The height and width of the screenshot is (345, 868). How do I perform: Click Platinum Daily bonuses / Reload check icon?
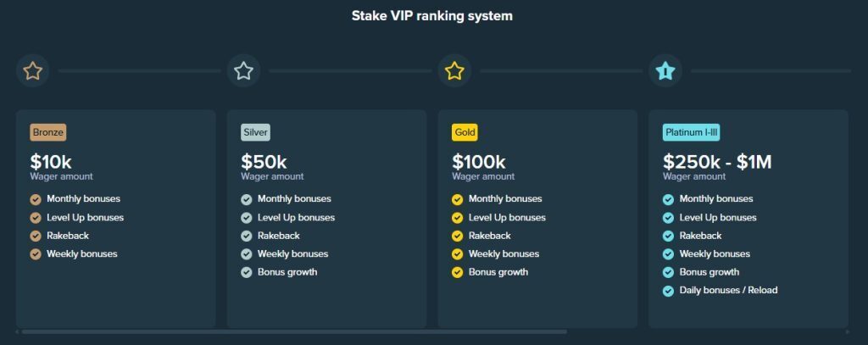pos(668,291)
